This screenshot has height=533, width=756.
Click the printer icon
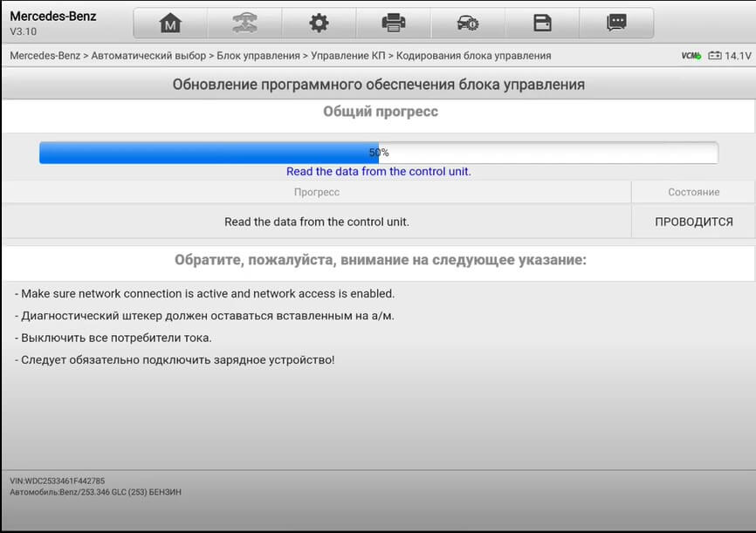point(394,23)
